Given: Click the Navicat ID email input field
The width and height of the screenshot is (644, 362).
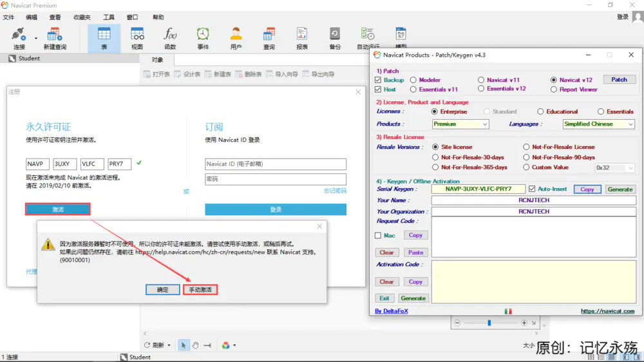Looking at the screenshot, I should (276, 164).
